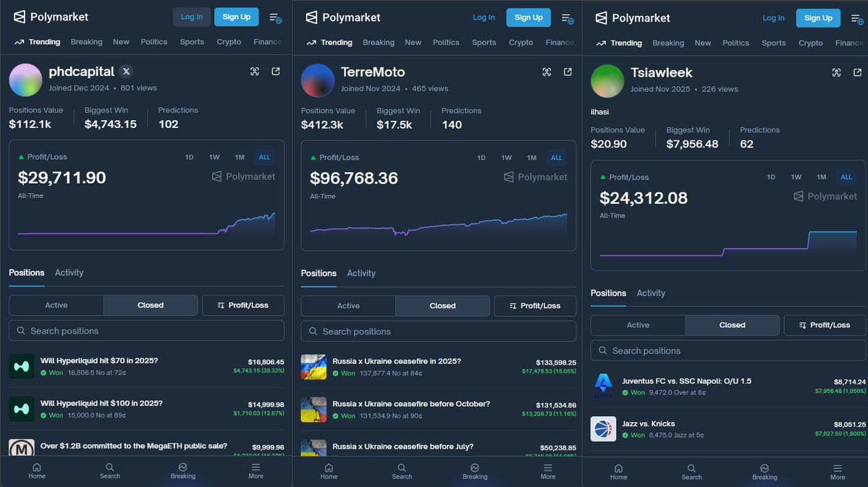Open Profit/Loss sort in Tsiawleek panel

point(825,325)
